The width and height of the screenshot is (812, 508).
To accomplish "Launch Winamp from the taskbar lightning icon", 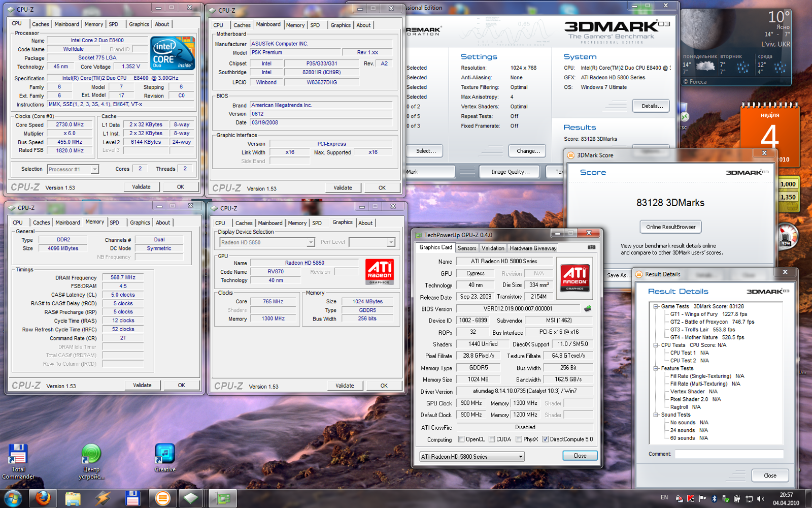I will click(103, 498).
